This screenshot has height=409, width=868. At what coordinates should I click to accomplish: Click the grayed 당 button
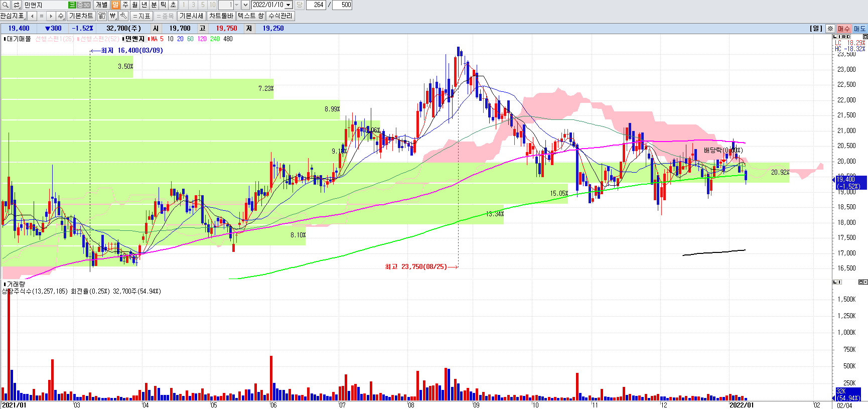tap(299, 5)
